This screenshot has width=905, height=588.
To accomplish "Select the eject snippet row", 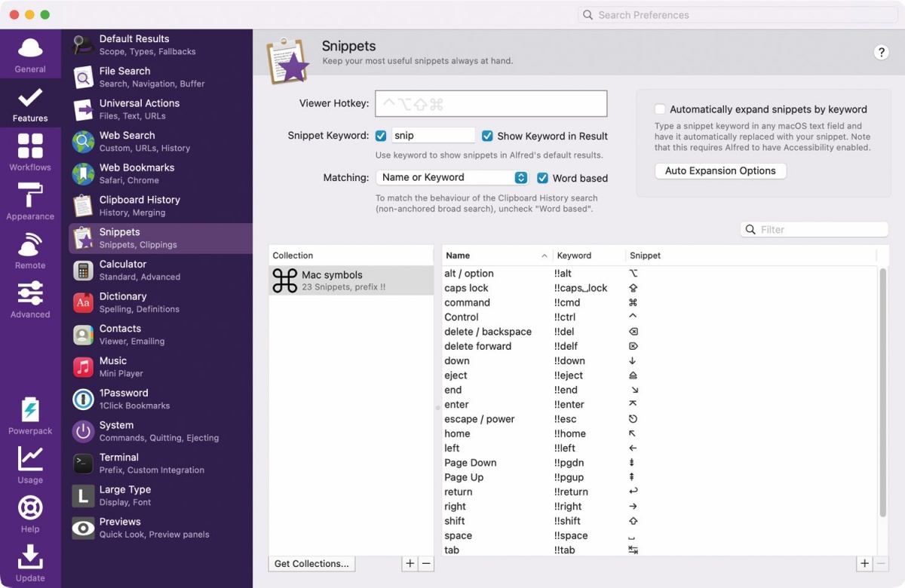I will coord(660,375).
